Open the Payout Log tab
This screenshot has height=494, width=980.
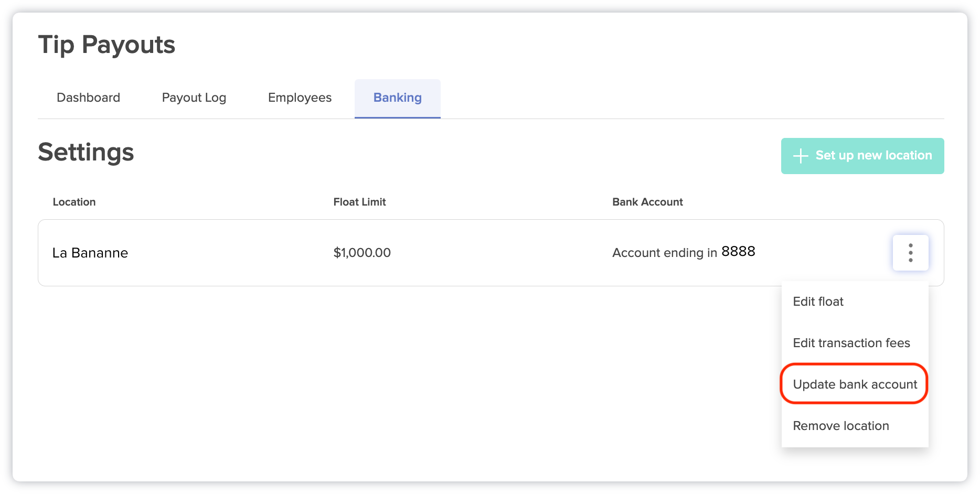(194, 98)
